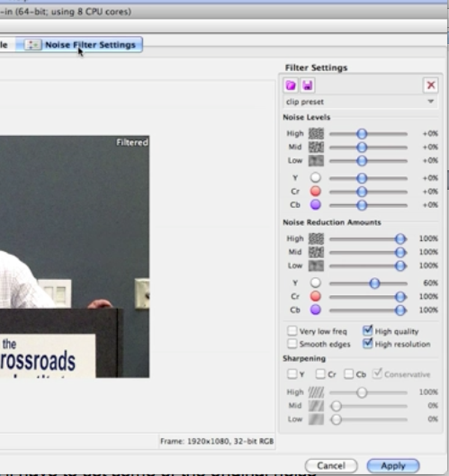Enable the Very low freq checkbox
The image size is (449, 476).
tap(292, 331)
